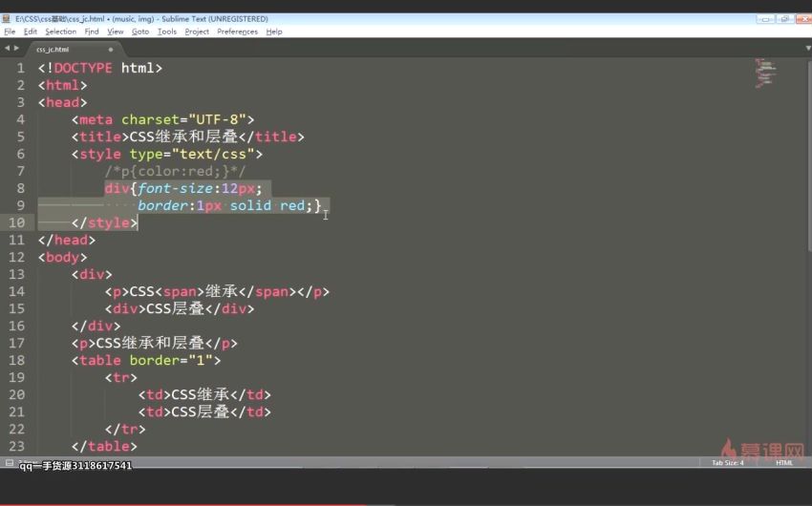812x506 pixels.
Task: Open the Preferences menu
Action: 237,32
